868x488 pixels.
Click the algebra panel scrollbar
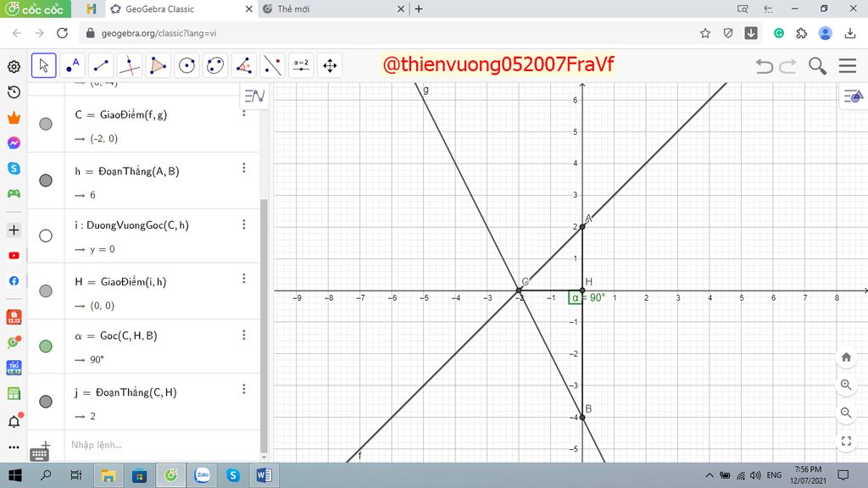tap(264, 325)
